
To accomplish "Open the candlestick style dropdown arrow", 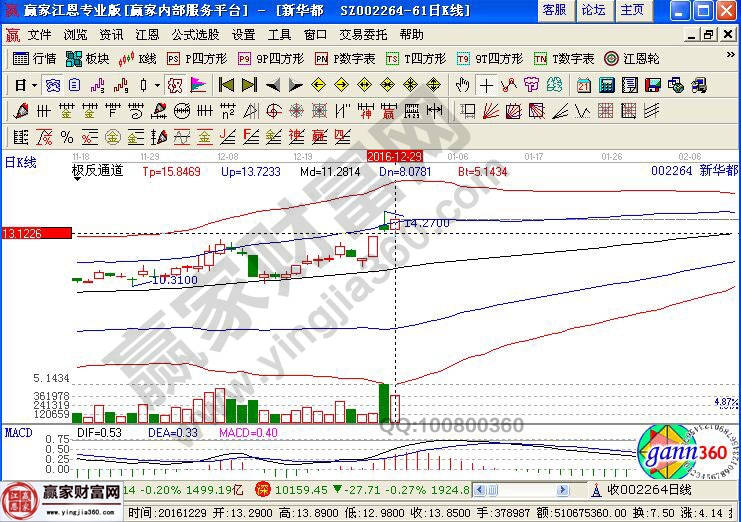I will (x=157, y=84).
